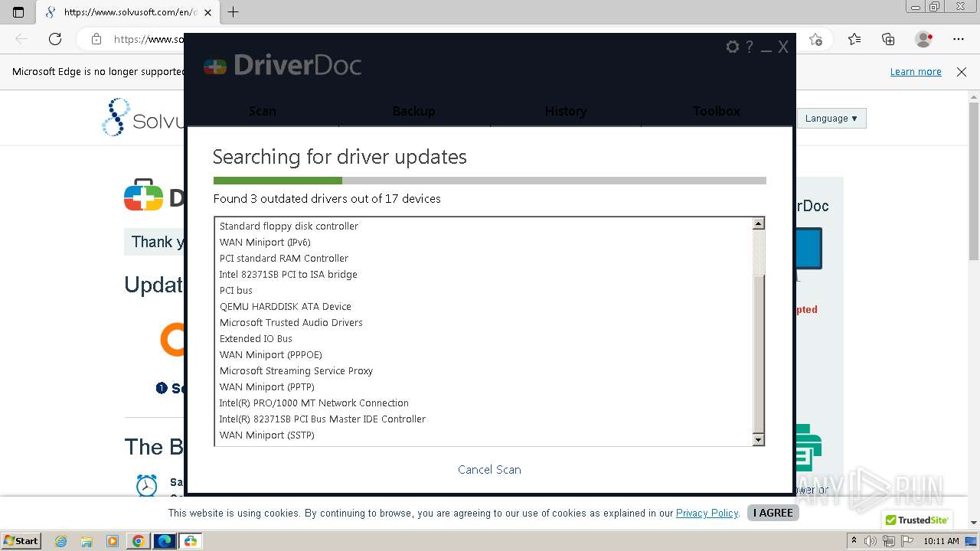
Task: Select Intel 82371SB PCI to ISA bridge
Action: tap(289, 275)
